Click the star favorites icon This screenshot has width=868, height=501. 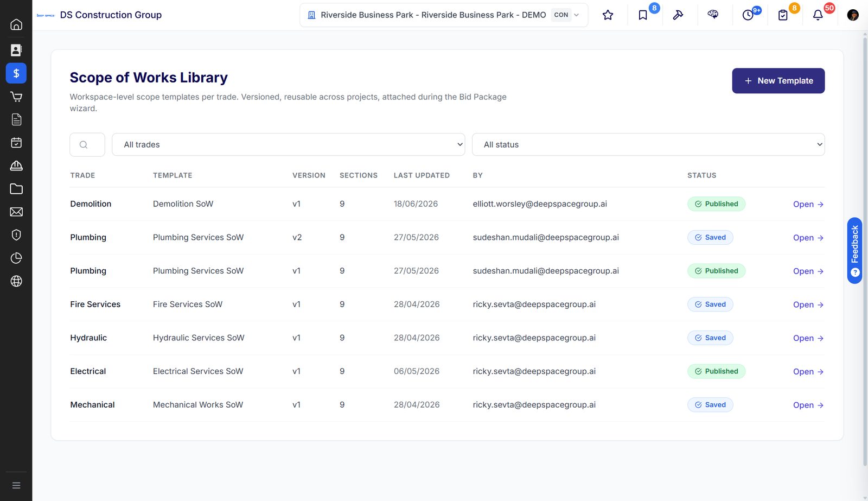pos(608,15)
